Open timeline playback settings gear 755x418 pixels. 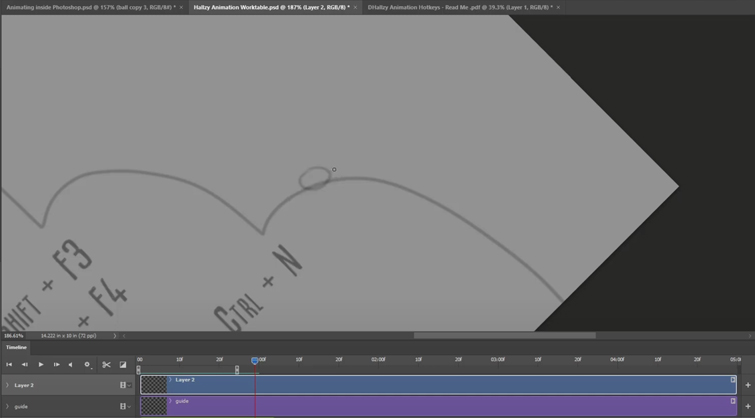tap(87, 365)
